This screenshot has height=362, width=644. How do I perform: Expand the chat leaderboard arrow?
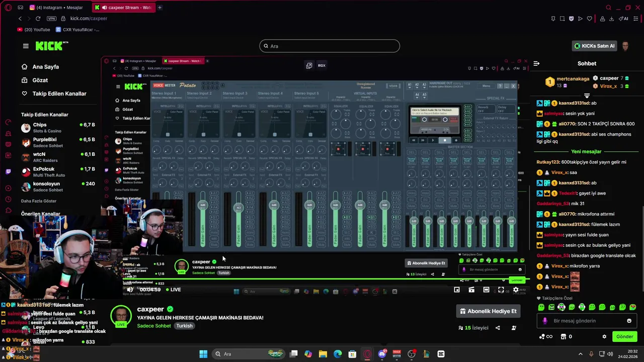[x=587, y=96]
